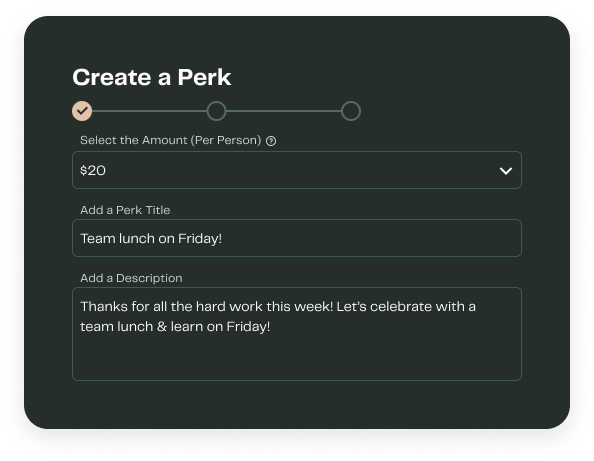This screenshot has width=594, height=461.
Task: Focus the Perk Title input field
Action: click(x=297, y=238)
